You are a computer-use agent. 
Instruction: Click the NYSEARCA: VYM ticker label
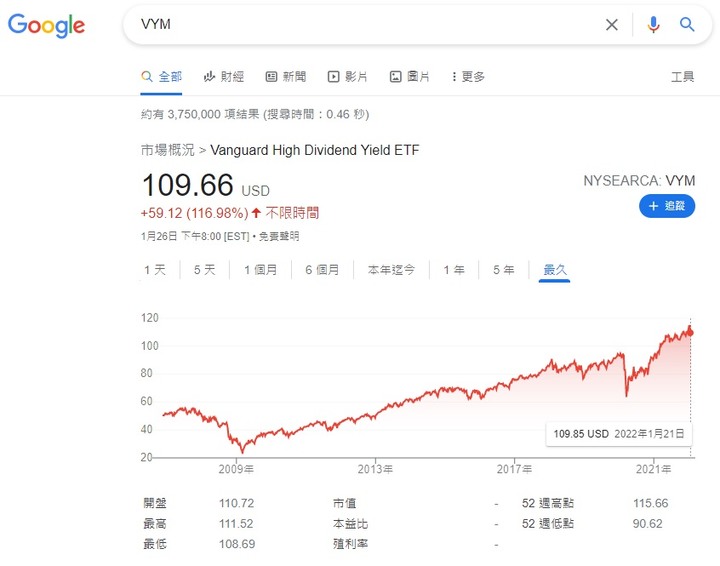tap(639, 181)
